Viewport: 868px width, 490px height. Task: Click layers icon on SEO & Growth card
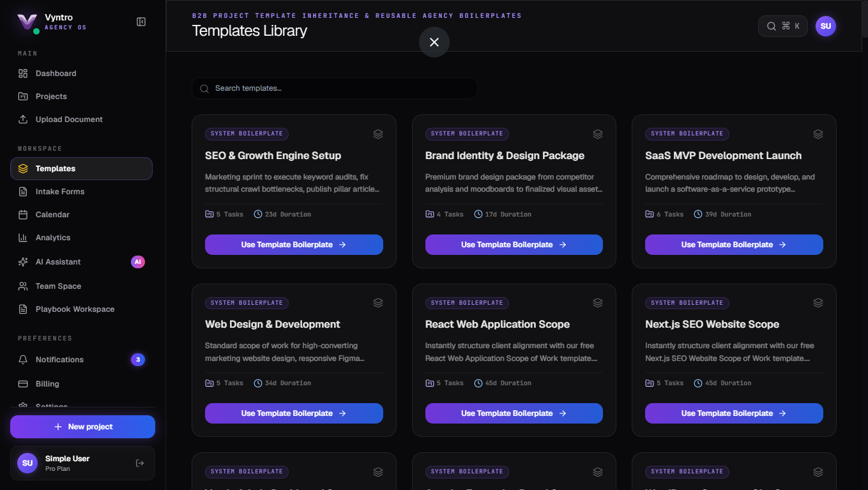pos(378,134)
